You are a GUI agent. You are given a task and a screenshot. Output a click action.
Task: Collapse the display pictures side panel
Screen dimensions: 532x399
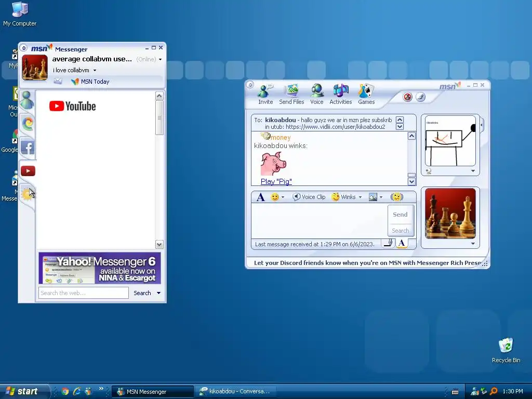482,126
